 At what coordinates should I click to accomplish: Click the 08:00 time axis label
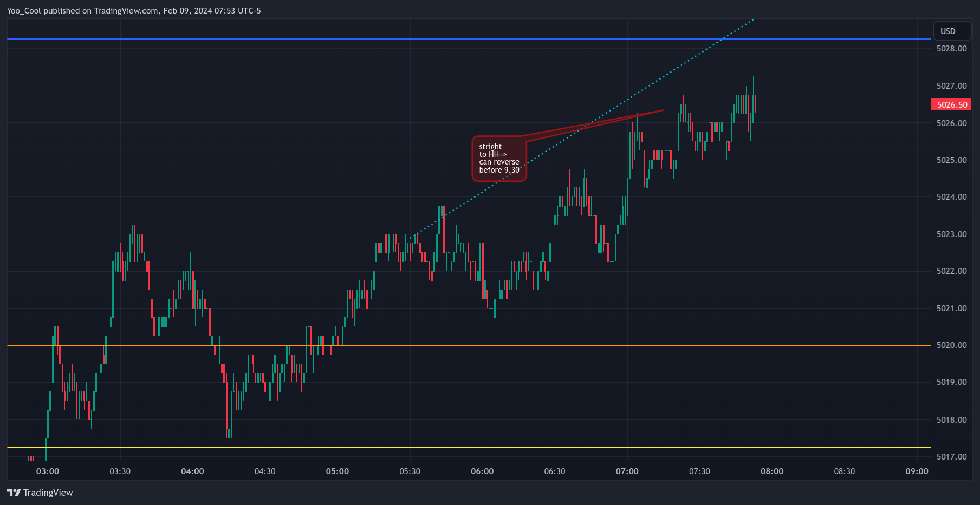pyautogui.click(x=772, y=471)
